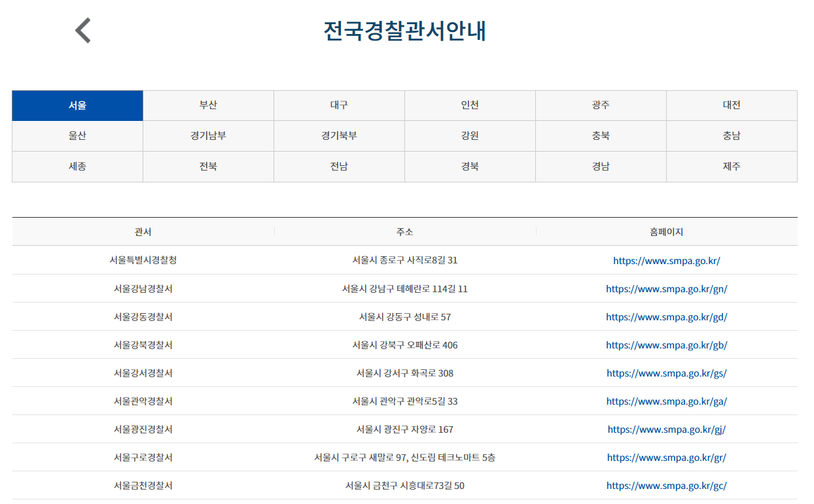Open the 강원 region tab
The image size is (814, 504).
tap(470, 136)
